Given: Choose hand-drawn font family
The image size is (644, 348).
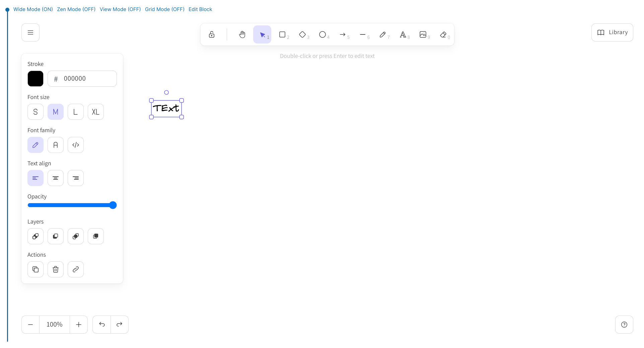Looking at the screenshot, I should tap(35, 145).
